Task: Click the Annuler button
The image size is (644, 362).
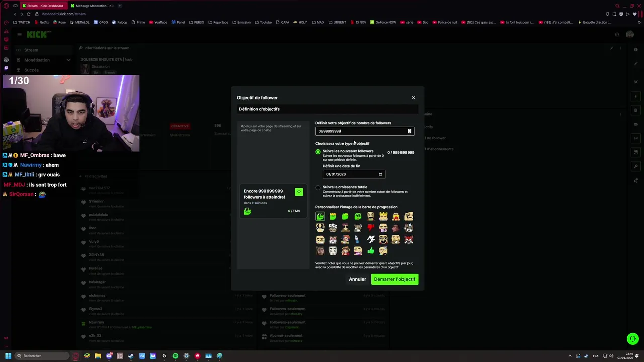Action: (x=357, y=279)
